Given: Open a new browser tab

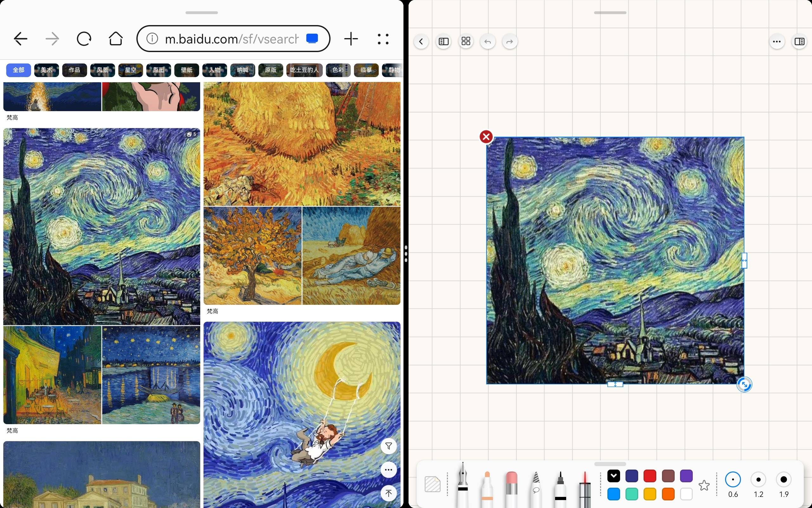Looking at the screenshot, I should (x=351, y=39).
